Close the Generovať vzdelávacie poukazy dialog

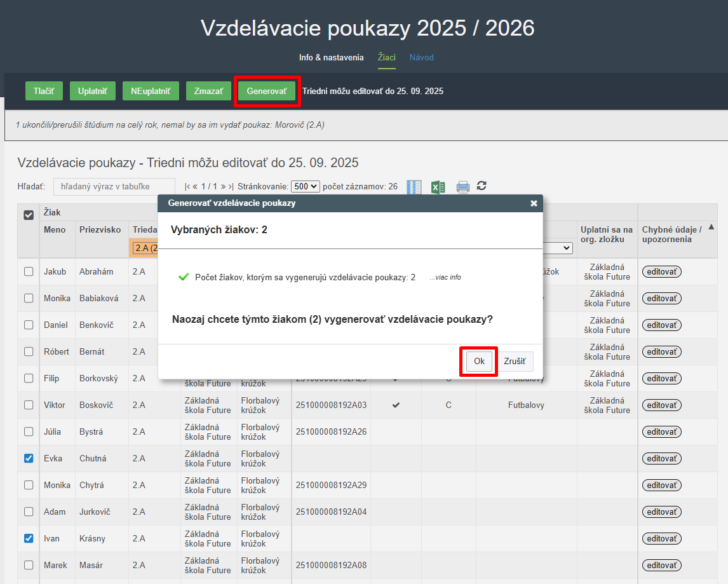click(534, 203)
